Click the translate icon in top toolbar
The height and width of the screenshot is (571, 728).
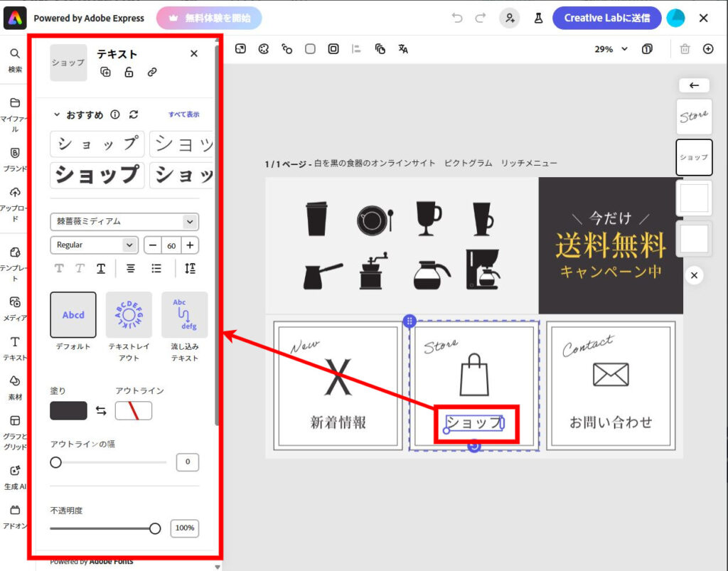403,49
